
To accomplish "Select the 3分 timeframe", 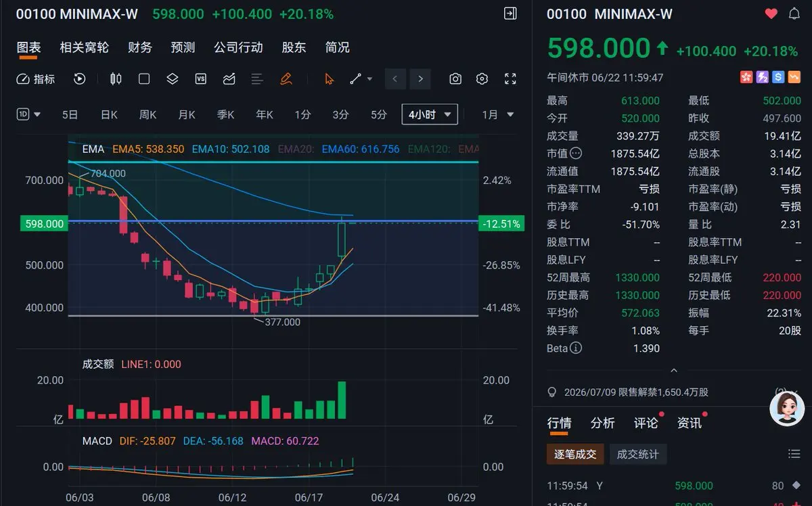I will [340, 114].
